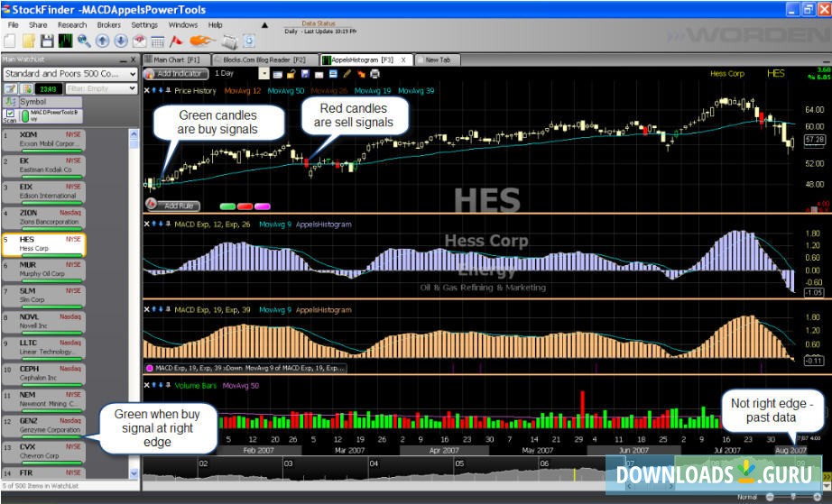Adjust the Normal zoom slider
This screenshot has height=504, width=832.
[793, 497]
